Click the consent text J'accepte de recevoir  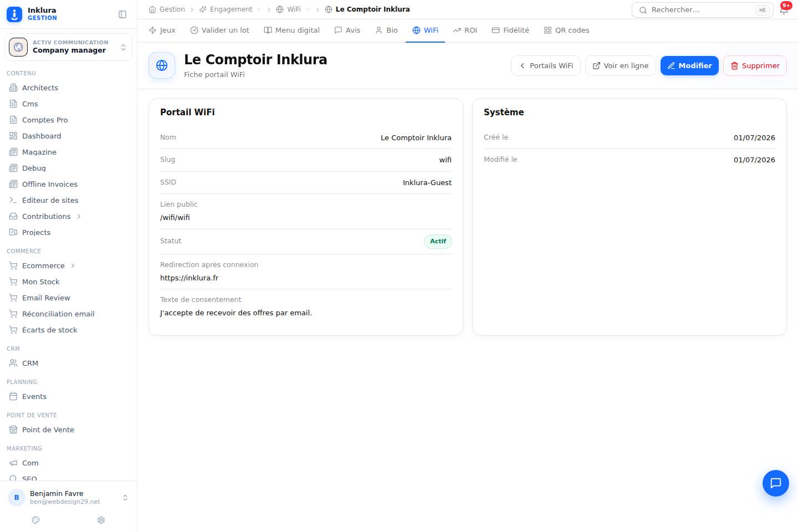(236, 313)
